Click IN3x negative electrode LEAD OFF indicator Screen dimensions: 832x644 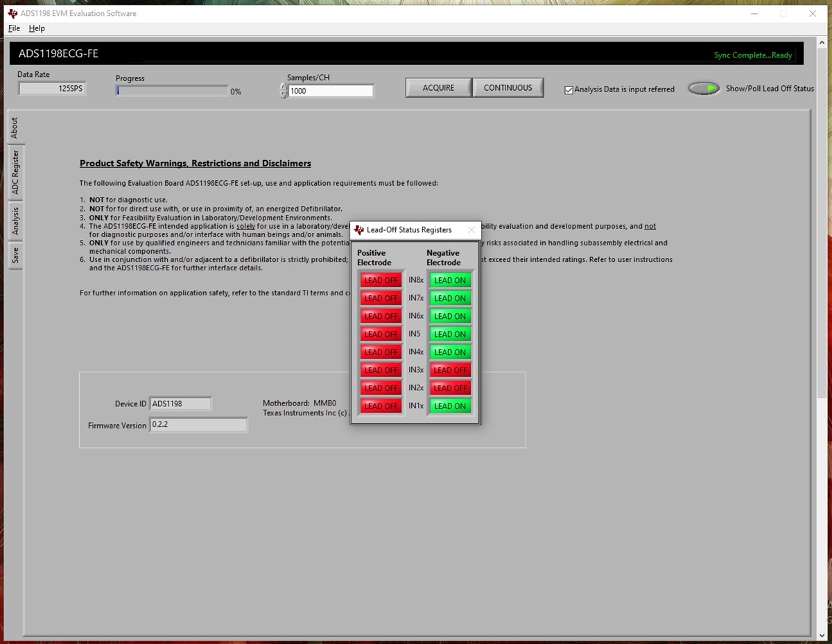450,370
